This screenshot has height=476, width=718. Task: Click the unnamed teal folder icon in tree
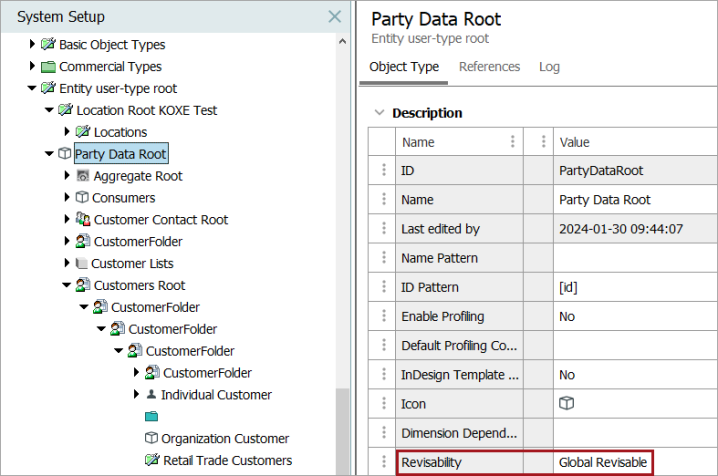[151, 416]
